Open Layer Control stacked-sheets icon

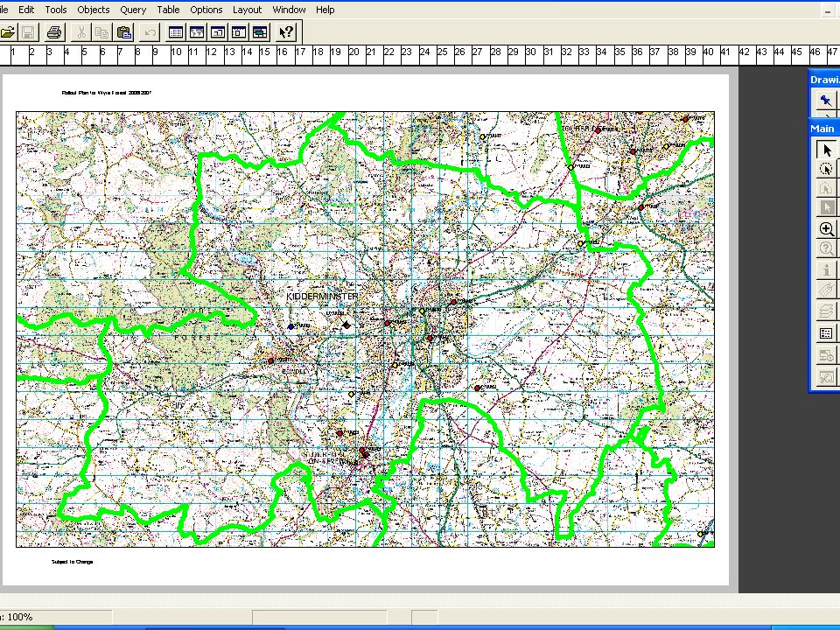(x=826, y=311)
